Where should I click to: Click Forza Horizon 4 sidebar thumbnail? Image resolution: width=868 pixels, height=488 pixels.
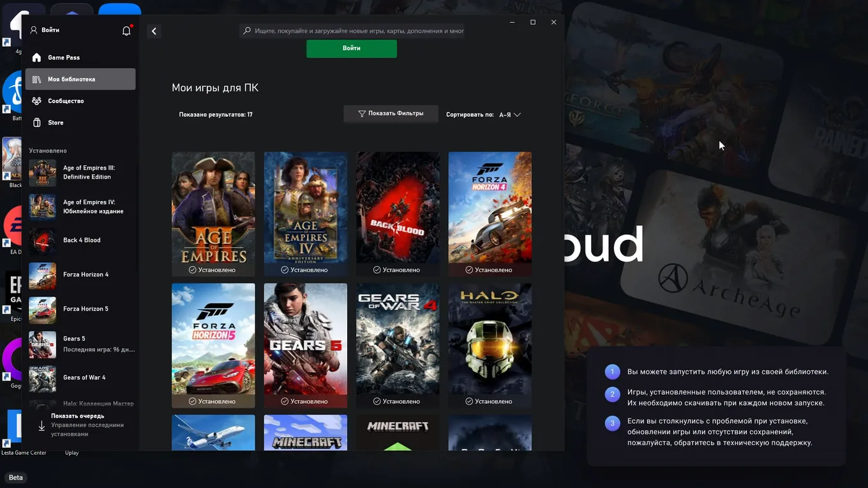click(42, 276)
